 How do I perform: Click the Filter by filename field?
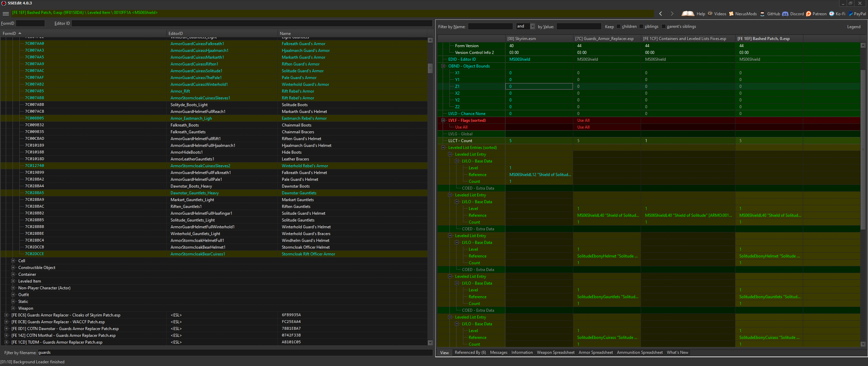(x=235, y=353)
